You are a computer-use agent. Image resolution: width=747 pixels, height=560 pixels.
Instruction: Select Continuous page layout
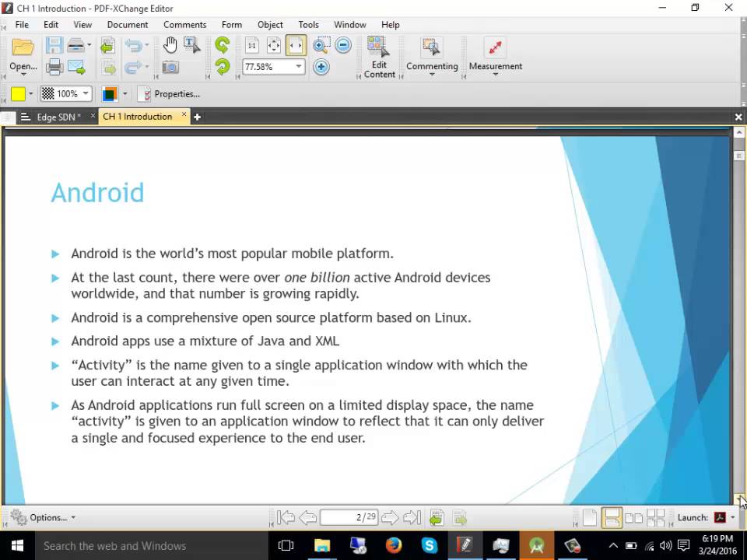coord(612,518)
